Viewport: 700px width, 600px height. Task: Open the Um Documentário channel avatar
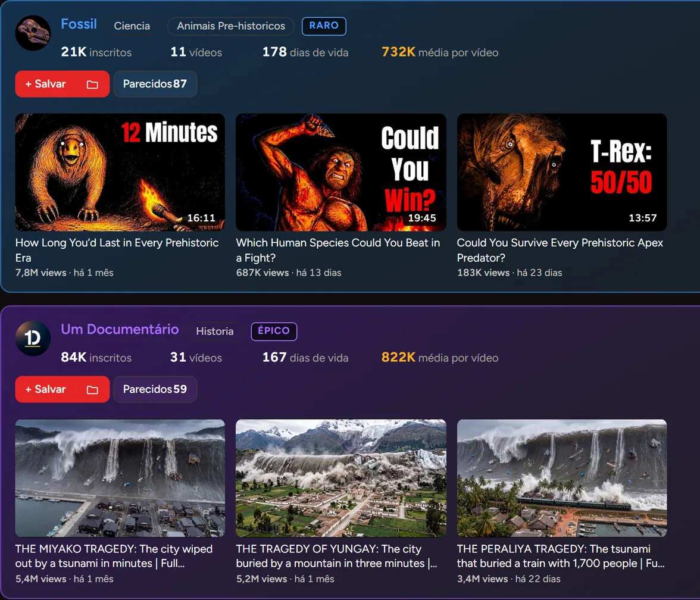coord(33,338)
